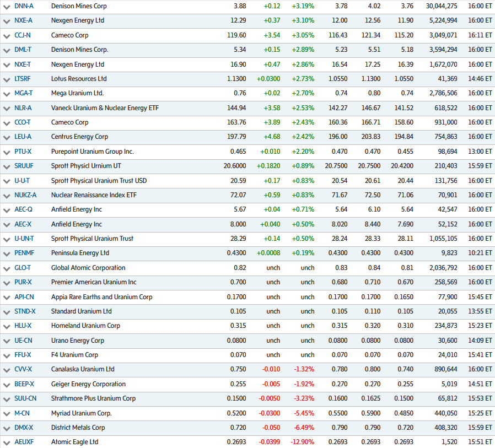
Task: Open the NXE-A Nexgen Energy ticker link
Action: pyautogui.click(x=23, y=21)
